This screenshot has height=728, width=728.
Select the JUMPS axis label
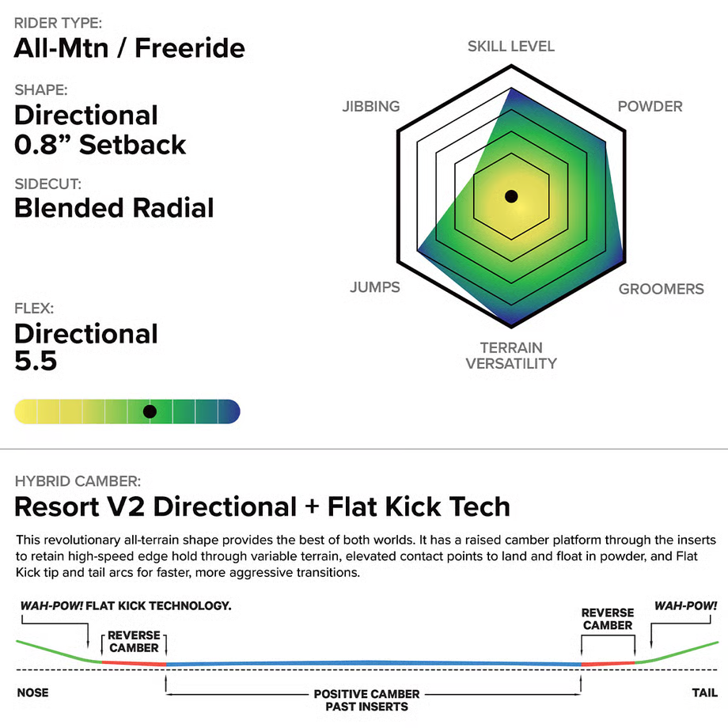375,287
